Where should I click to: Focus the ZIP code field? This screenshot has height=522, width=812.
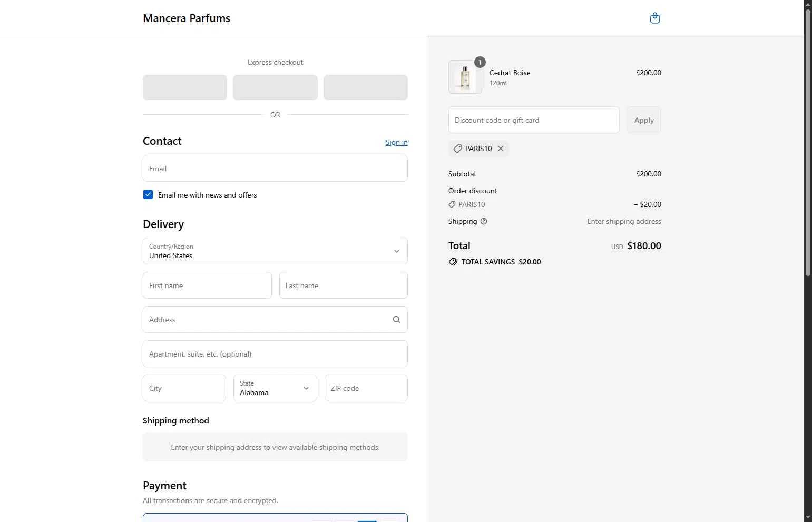(366, 388)
